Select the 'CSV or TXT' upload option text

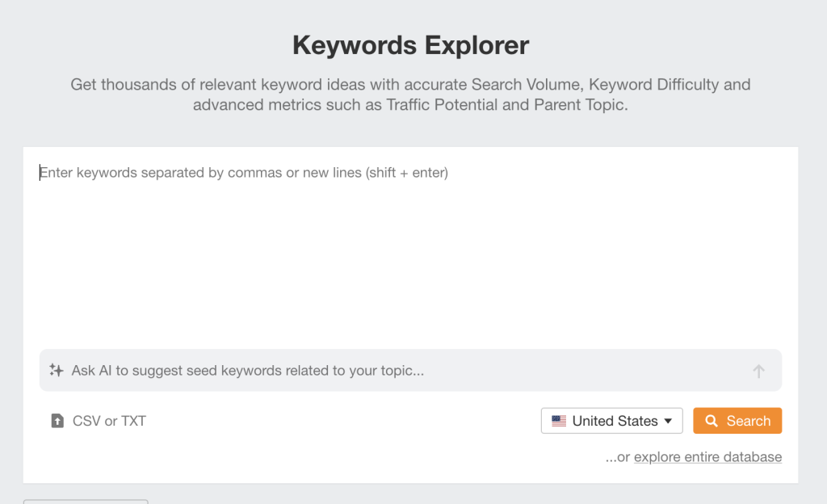(x=109, y=421)
